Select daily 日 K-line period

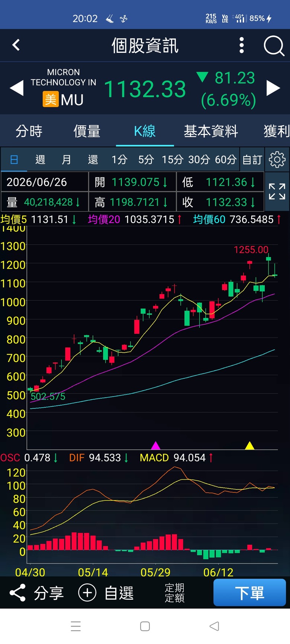point(14,160)
